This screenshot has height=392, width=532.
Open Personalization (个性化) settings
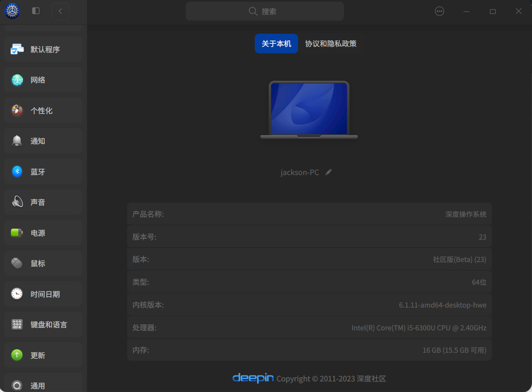coord(43,111)
